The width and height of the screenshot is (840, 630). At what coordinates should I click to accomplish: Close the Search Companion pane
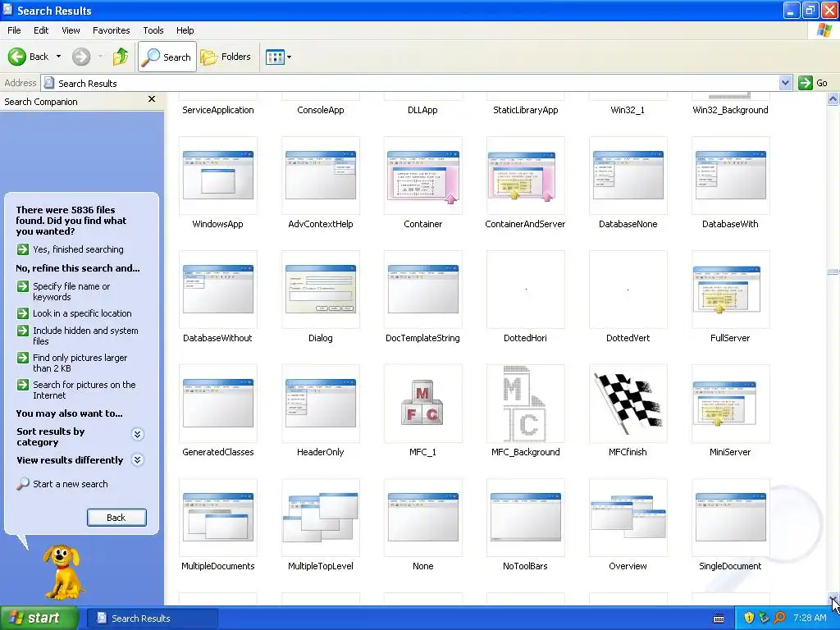(152, 99)
